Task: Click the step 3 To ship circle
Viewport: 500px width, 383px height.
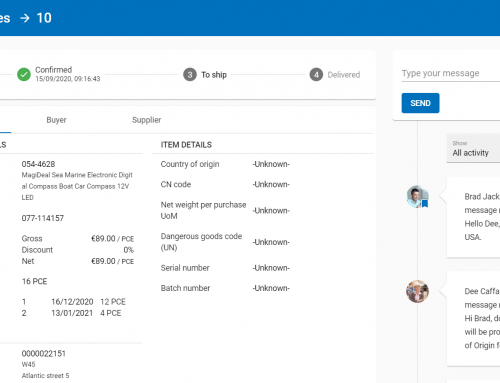Action: [x=190, y=75]
